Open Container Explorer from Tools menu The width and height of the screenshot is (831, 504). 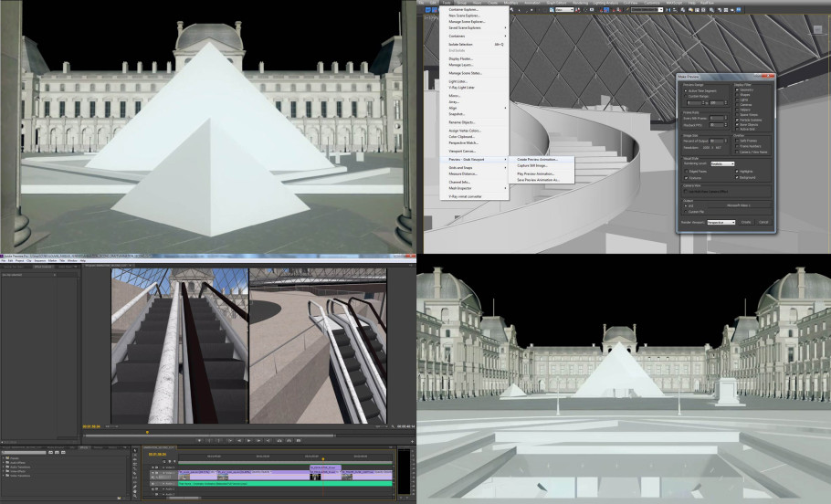pyautogui.click(x=464, y=9)
